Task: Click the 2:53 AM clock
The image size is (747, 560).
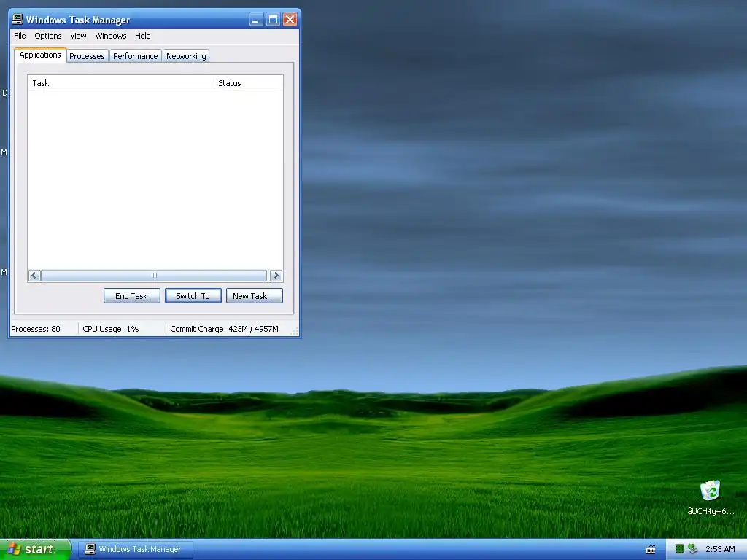Action: (720, 549)
